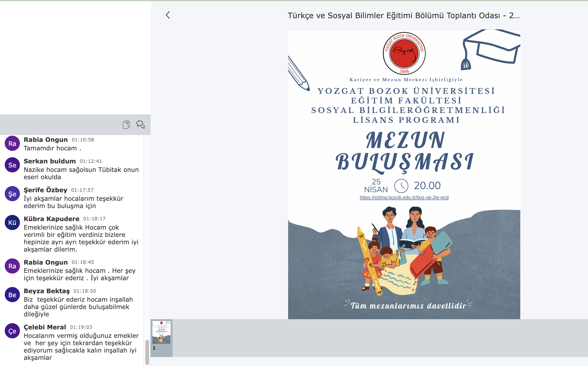
Task: Click Rabia Ongun avatar at 01:10:58
Action: point(12,144)
